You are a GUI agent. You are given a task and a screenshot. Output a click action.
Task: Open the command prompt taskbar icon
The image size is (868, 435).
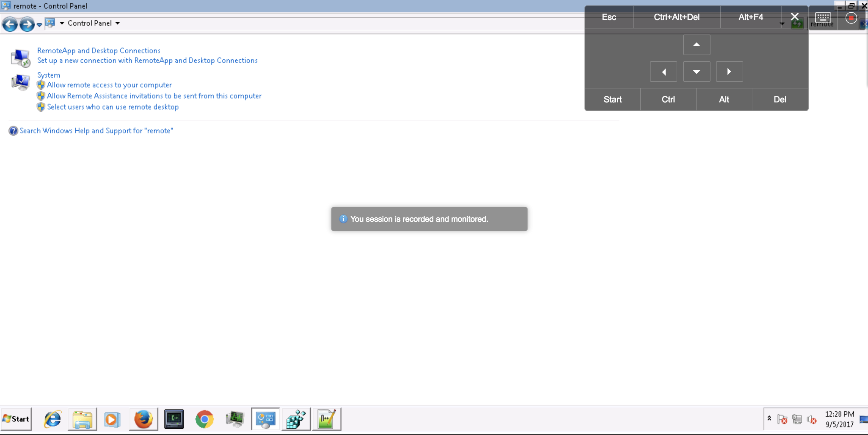pyautogui.click(x=174, y=419)
